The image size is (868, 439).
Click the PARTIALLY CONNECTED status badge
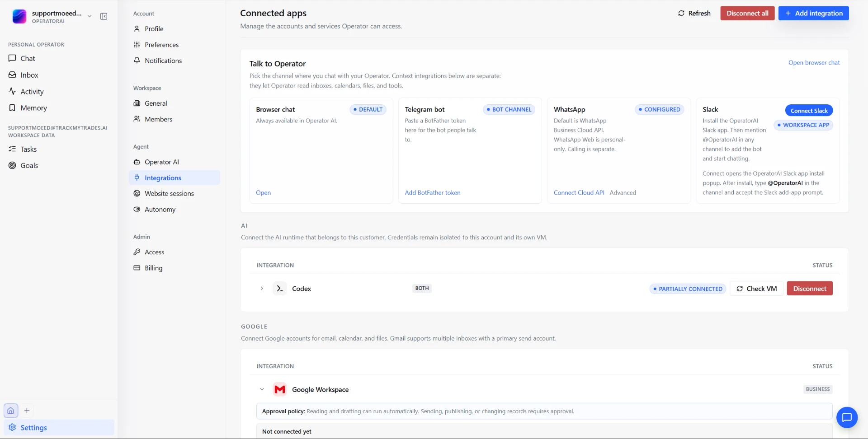tap(688, 289)
